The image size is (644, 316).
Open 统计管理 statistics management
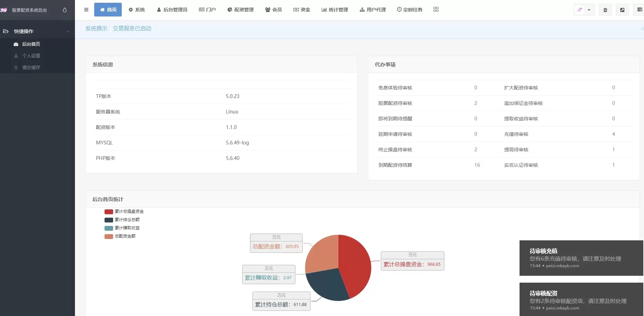(334, 10)
